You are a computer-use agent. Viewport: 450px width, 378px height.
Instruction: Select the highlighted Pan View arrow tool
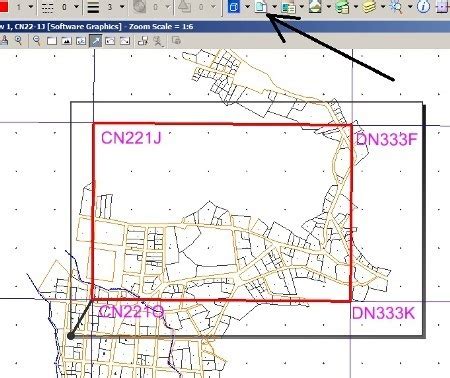tap(96, 41)
